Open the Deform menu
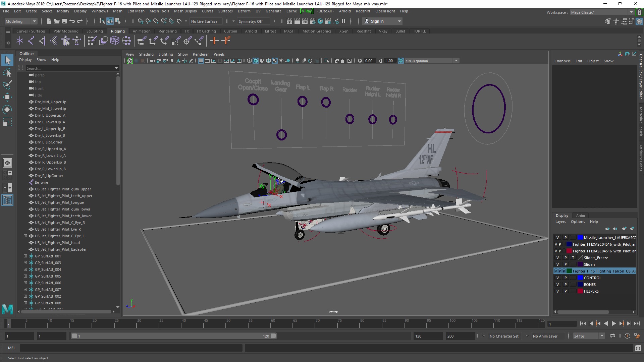 (x=244, y=11)
